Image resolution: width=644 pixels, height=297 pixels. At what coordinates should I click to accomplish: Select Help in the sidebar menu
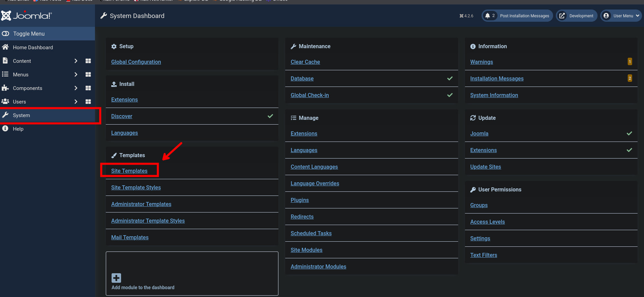pos(18,129)
